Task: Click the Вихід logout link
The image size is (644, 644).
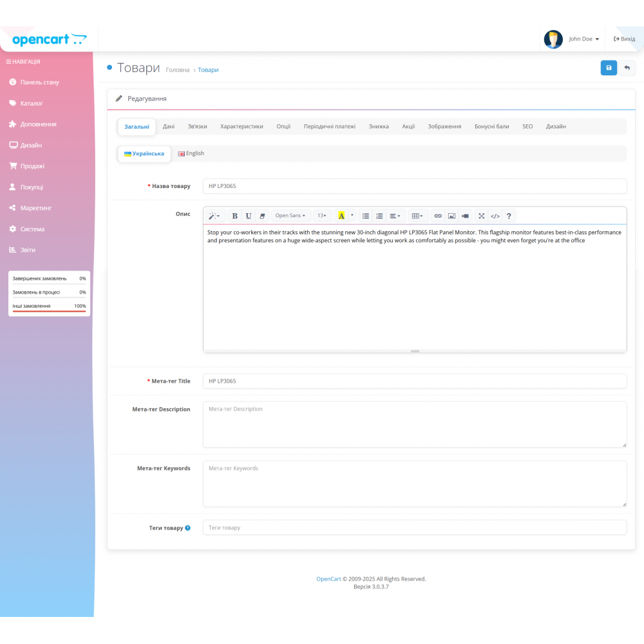Action: click(624, 39)
